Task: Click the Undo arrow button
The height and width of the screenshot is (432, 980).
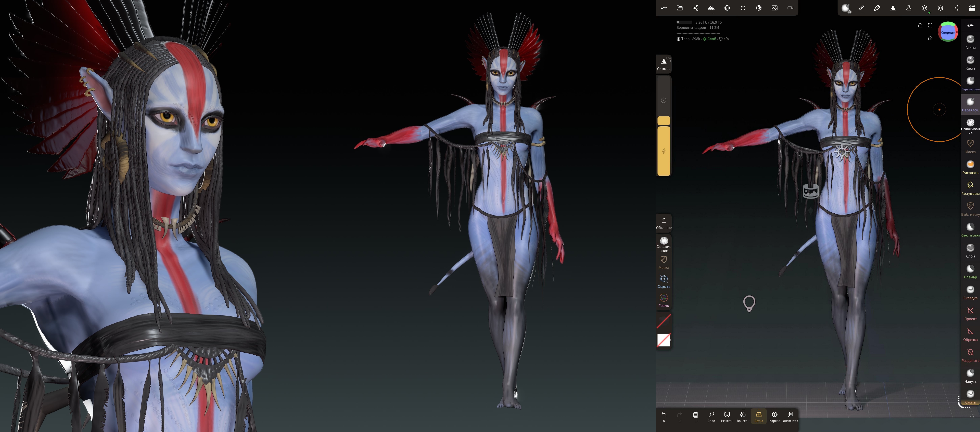Action: [664, 414]
